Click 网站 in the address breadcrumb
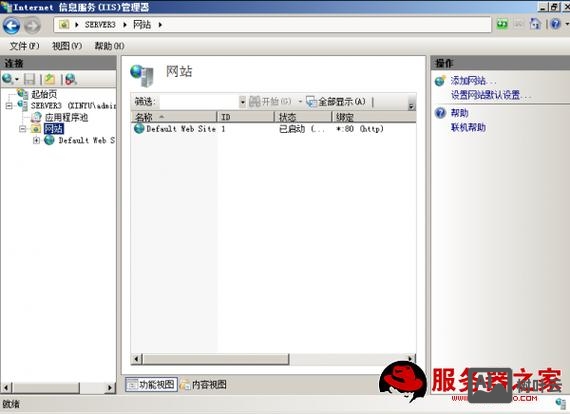Screen dimensions: 570x414 pyautogui.click(x=142, y=25)
